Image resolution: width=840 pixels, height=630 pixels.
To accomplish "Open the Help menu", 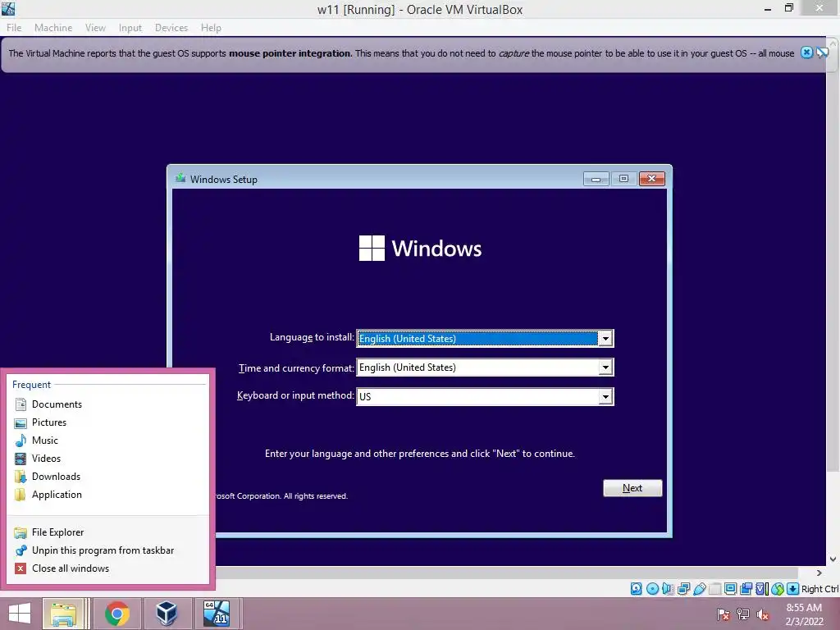I will tap(211, 27).
